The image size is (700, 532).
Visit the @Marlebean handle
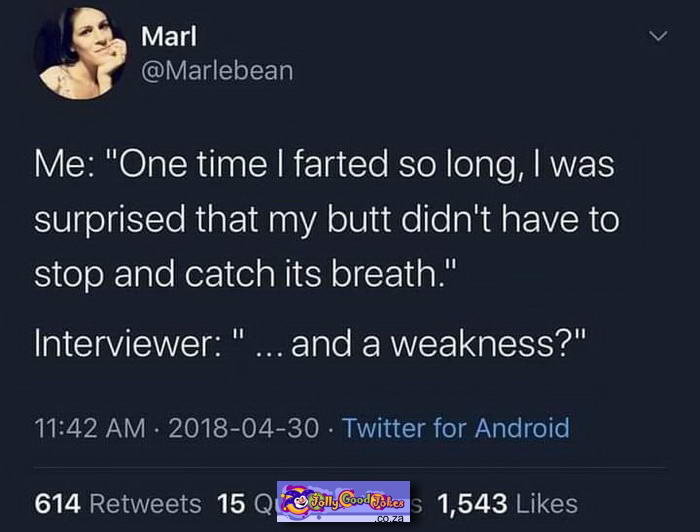pyautogui.click(x=217, y=71)
